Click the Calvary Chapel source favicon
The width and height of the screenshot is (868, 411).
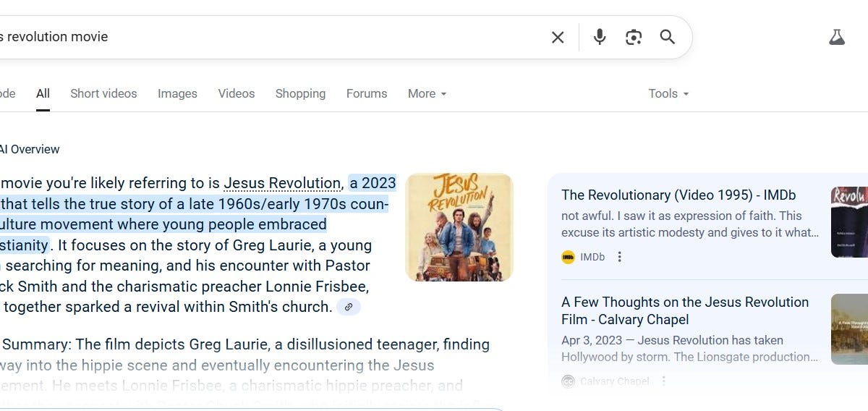pyautogui.click(x=568, y=381)
